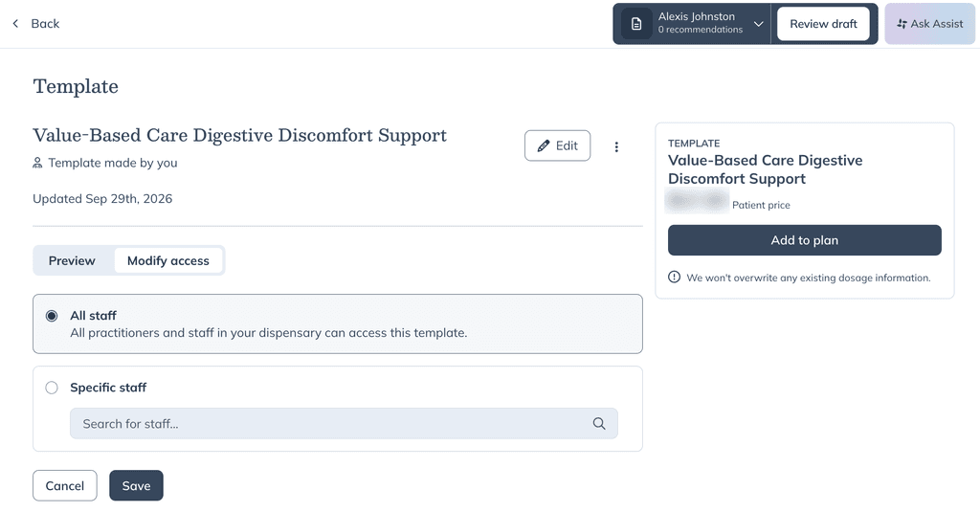
Task: Open the three-dot more options menu
Action: coord(616,147)
